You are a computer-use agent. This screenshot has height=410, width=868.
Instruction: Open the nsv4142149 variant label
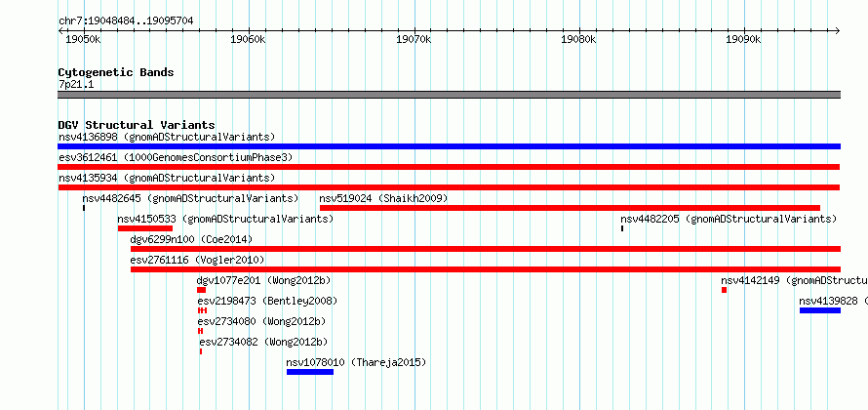point(794,280)
